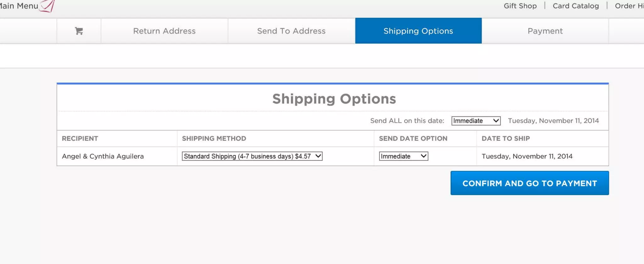Viewport: 644px width, 264px height.
Task: Expand the recipient row's Immediate send date dropdown
Action: [403, 156]
